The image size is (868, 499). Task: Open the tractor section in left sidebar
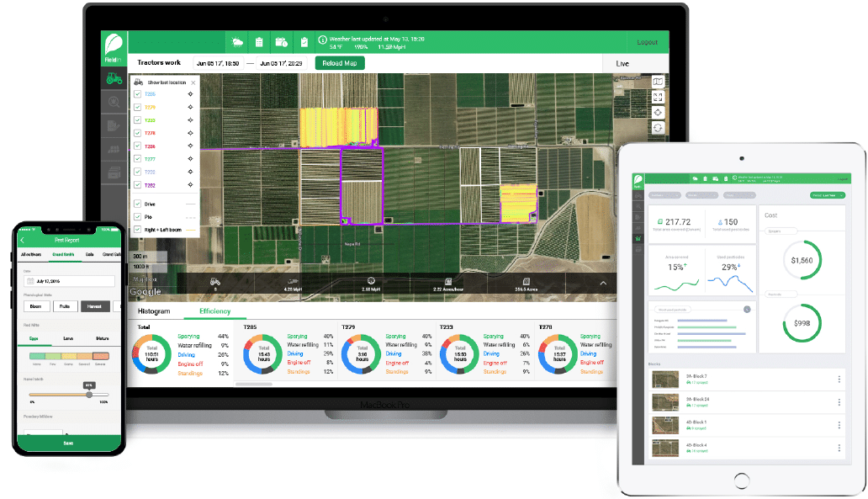[x=114, y=78]
